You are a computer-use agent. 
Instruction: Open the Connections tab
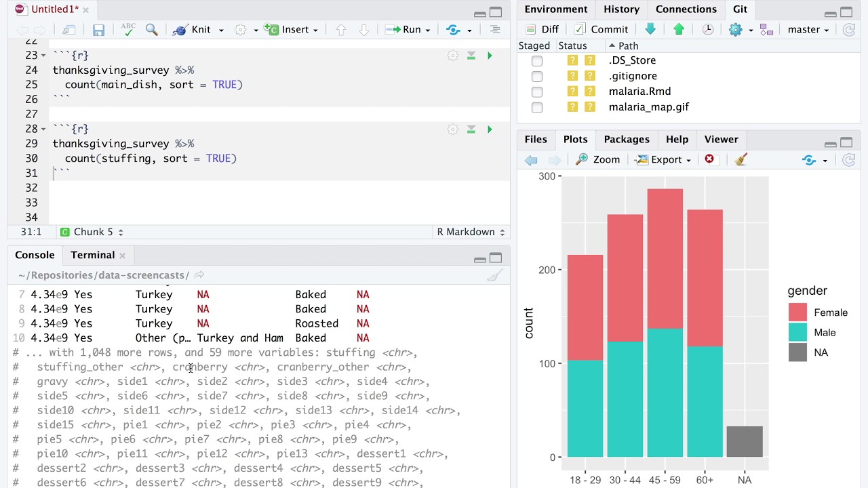click(686, 9)
